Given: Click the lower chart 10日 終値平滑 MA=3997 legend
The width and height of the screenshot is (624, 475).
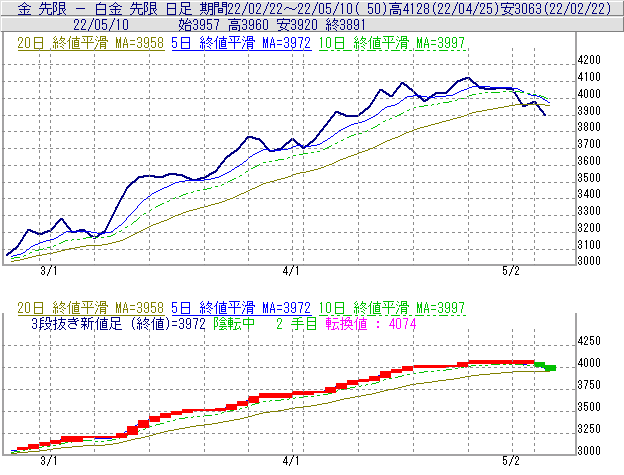Looking at the screenshot, I should pos(392,308).
